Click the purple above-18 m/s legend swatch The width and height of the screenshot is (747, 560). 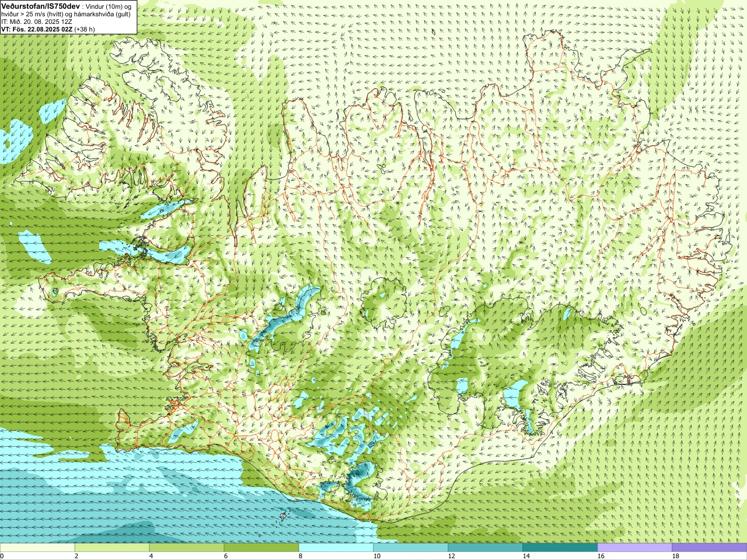coord(710,548)
